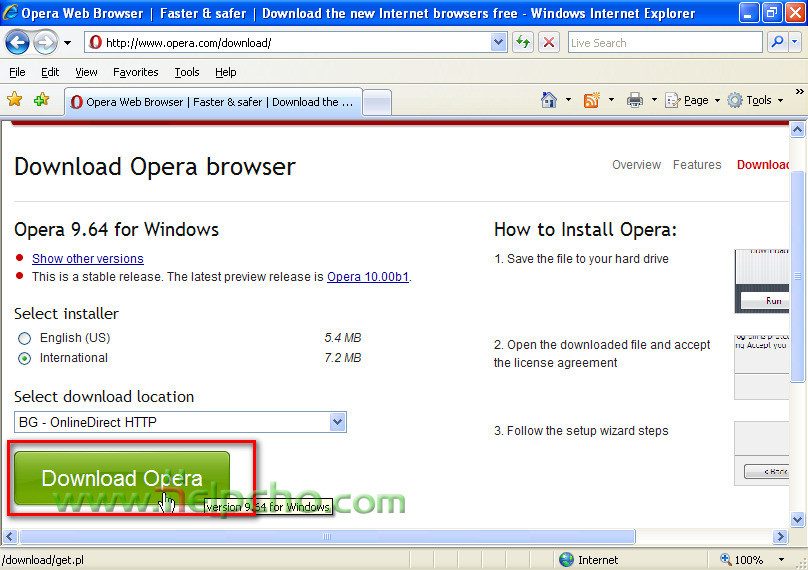Image resolution: width=808 pixels, height=570 pixels.
Task: Click into the Live Search box
Action: pyautogui.click(x=665, y=43)
